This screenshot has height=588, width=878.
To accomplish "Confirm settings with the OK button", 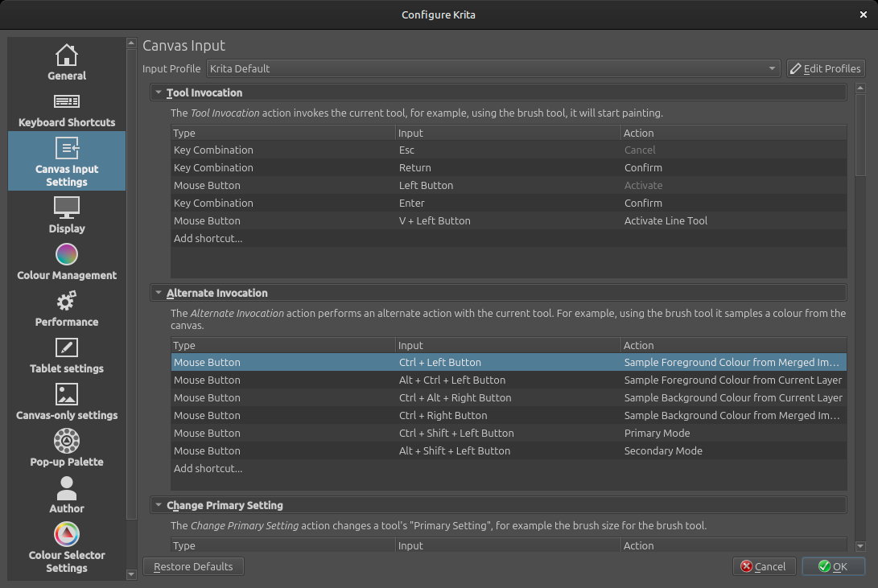I will (x=833, y=566).
